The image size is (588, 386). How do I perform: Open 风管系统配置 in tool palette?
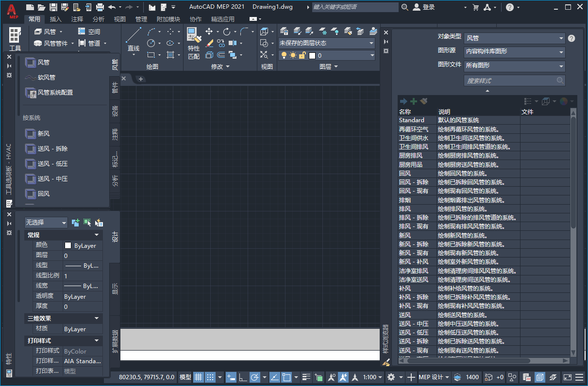pyautogui.click(x=49, y=92)
